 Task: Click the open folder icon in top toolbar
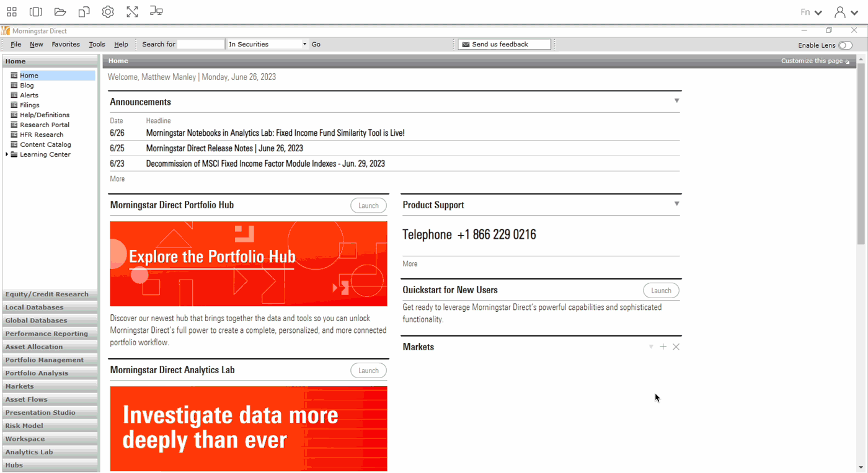point(60,12)
